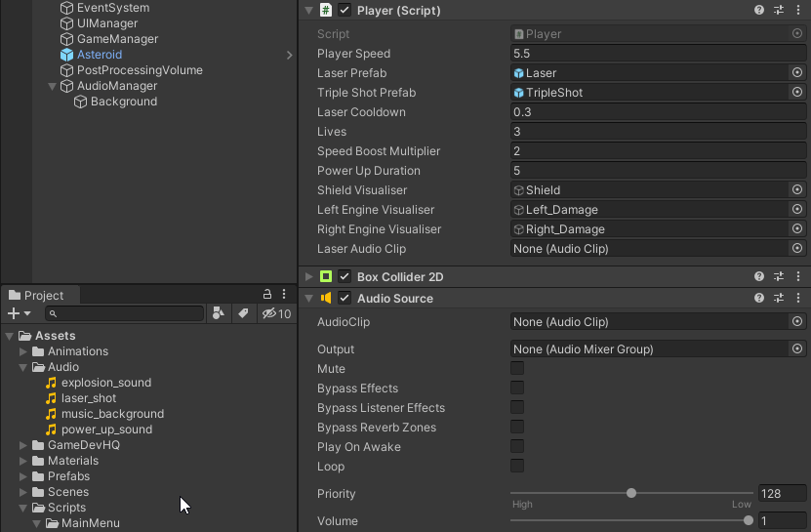Click the Priority number field

tap(782, 493)
